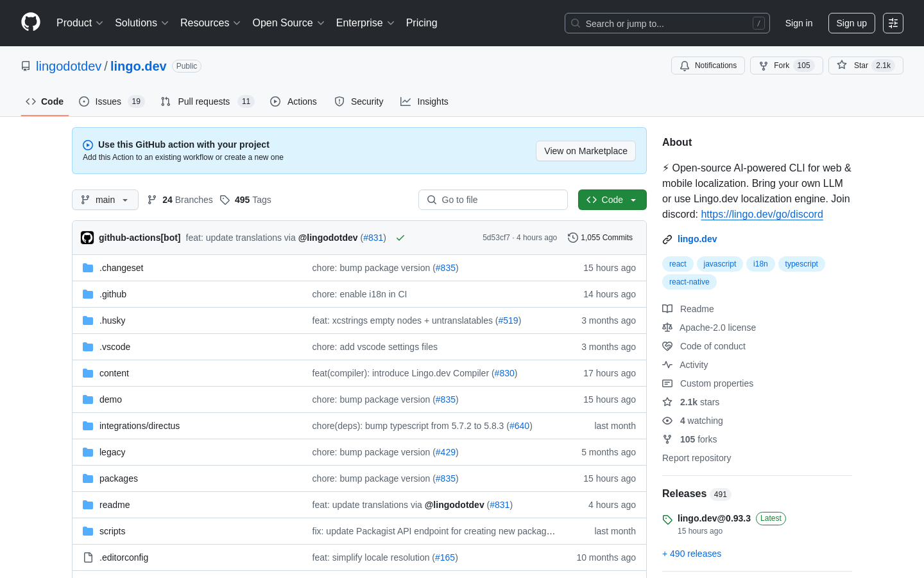Switch to the Pull requests tab
Viewport: 924px width, 578px height.
(207, 101)
